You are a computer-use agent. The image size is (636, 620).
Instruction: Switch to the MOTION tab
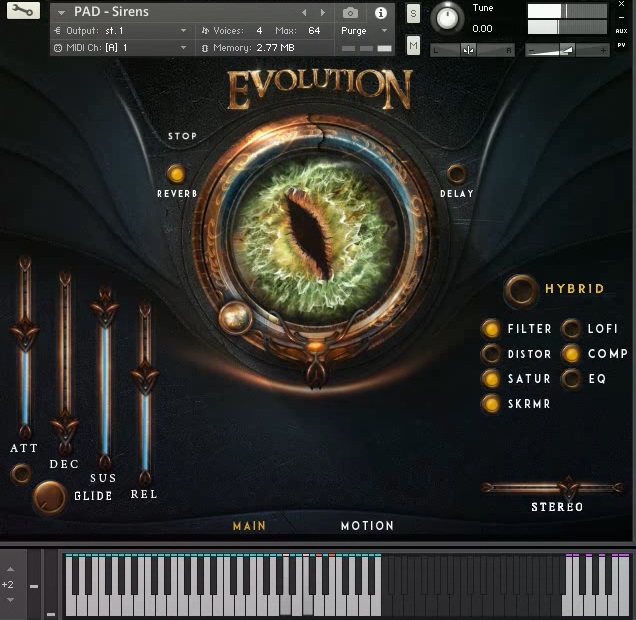pyautogui.click(x=367, y=526)
